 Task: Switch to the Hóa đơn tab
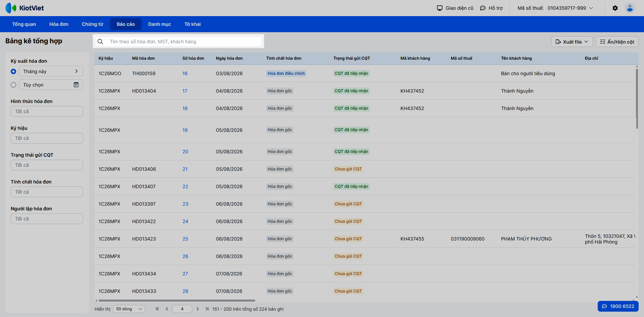pos(59,24)
